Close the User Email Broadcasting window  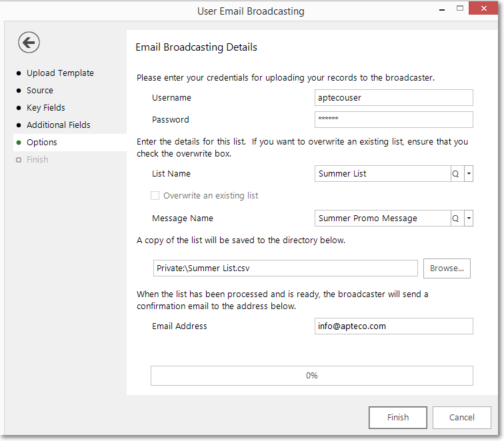pos(483,9)
